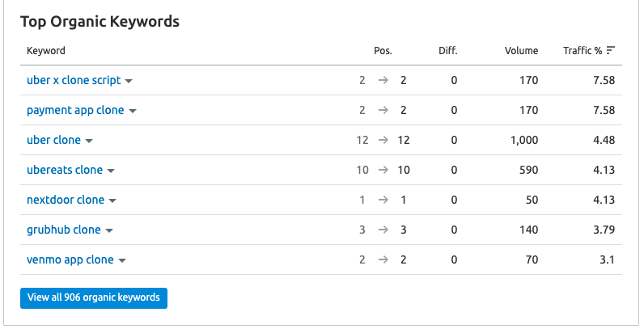644x329 pixels.
Task: Click the Diff. column header
Action: [447, 50]
